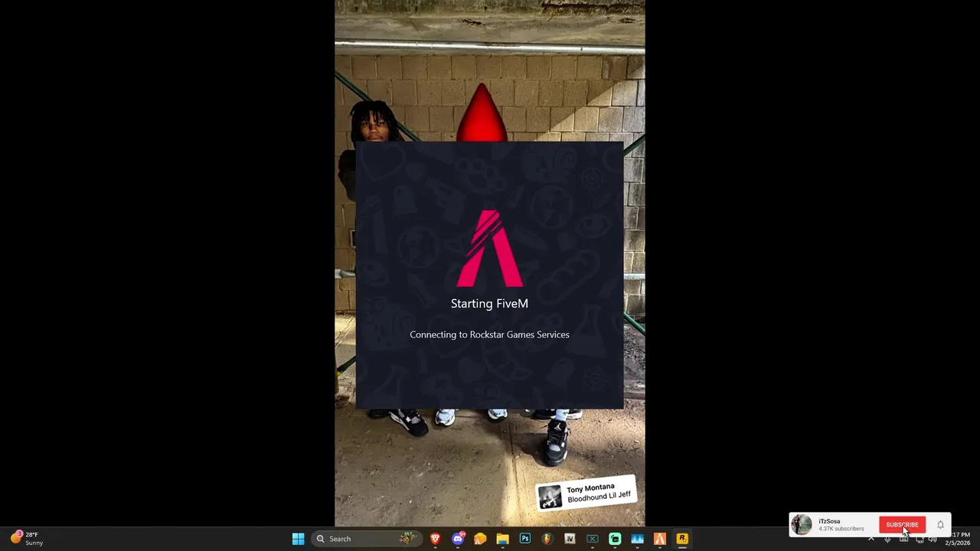Open Brave browser from the taskbar
980x551 pixels.
(435, 539)
